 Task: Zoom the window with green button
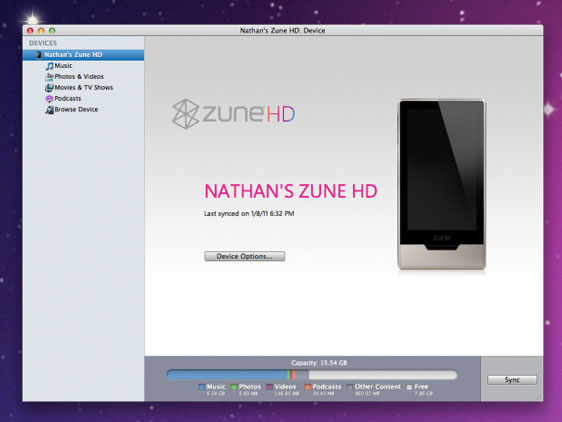tap(52, 31)
